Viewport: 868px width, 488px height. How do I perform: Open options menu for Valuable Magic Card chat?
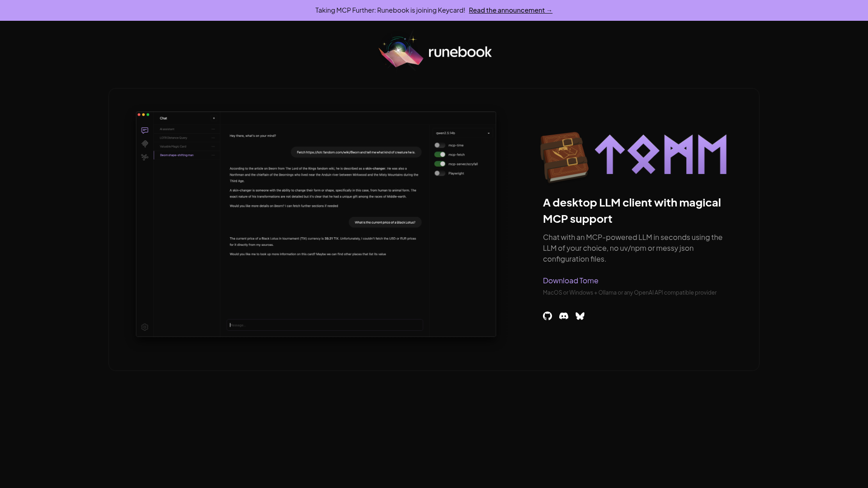pyautogui.click(x=213, y=146)
